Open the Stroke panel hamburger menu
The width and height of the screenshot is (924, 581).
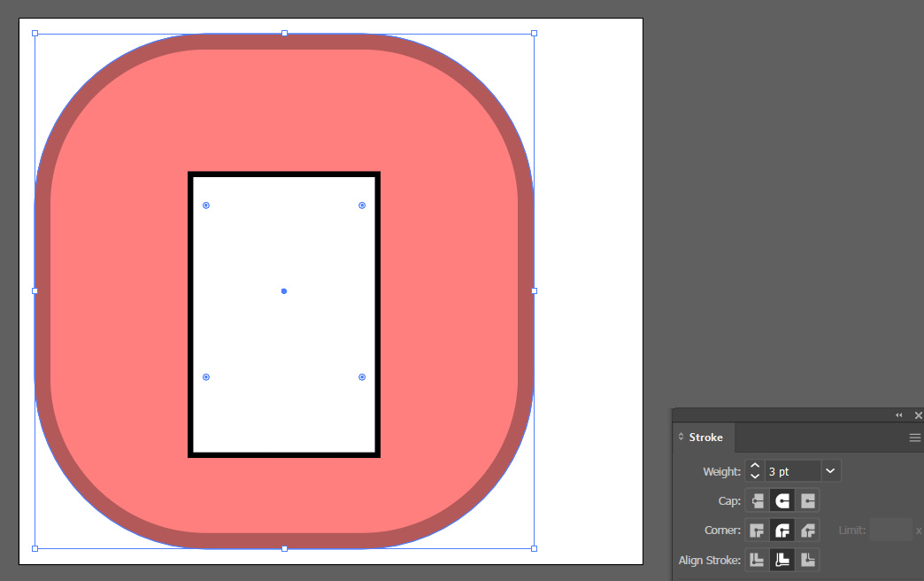(914, 438)
